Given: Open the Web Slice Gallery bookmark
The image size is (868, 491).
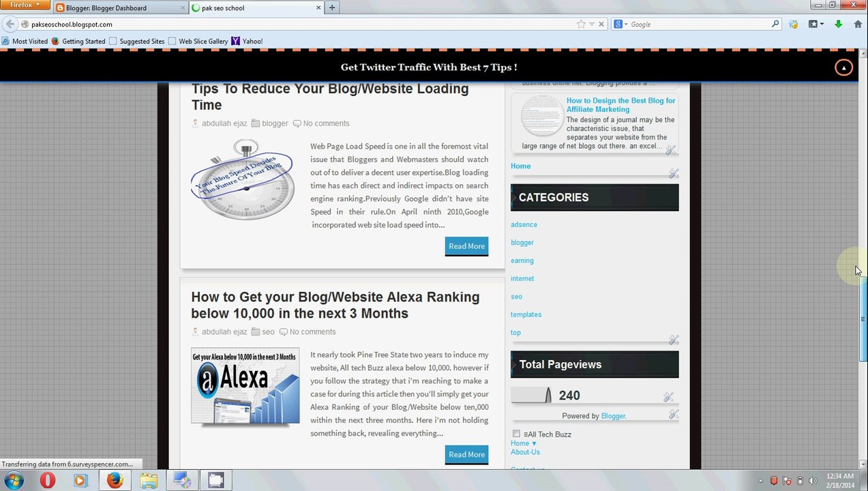Looking at the screenshot, I should [x=198, y=41].
